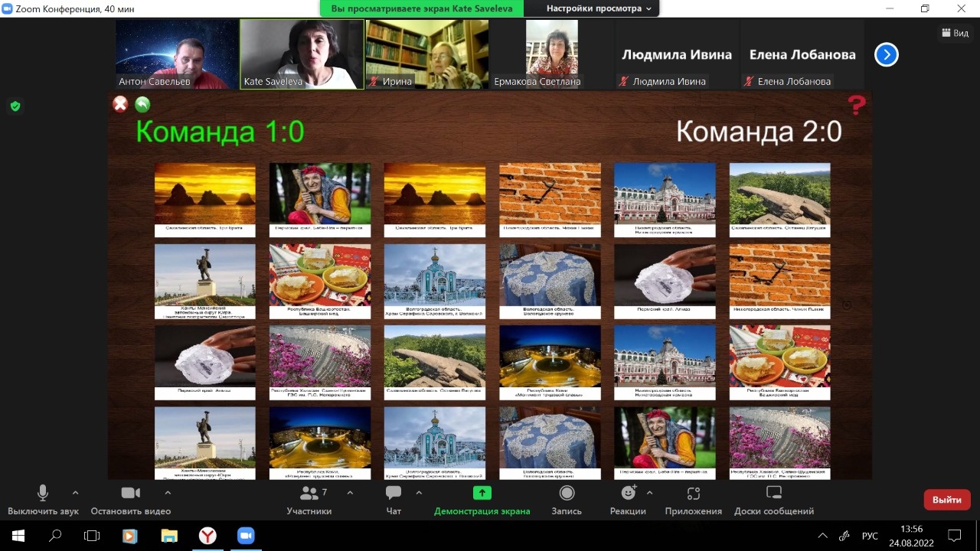This screenshot has height=551, width=980.
Task: Pick the Baba Yaga card in bottom row
Action: (x=665, y=443)
